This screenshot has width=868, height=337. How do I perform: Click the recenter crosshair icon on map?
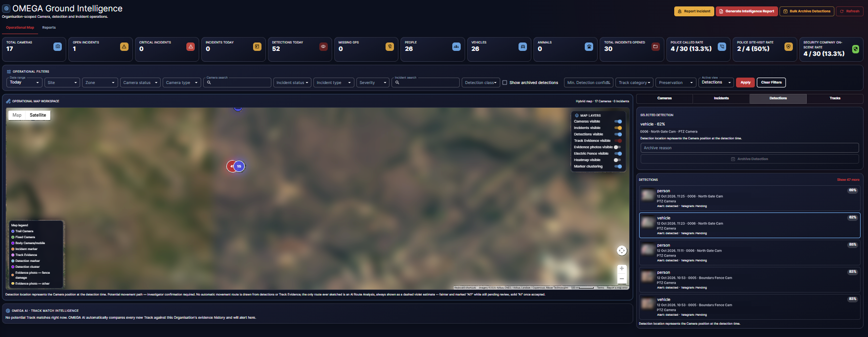pos(622,251)
